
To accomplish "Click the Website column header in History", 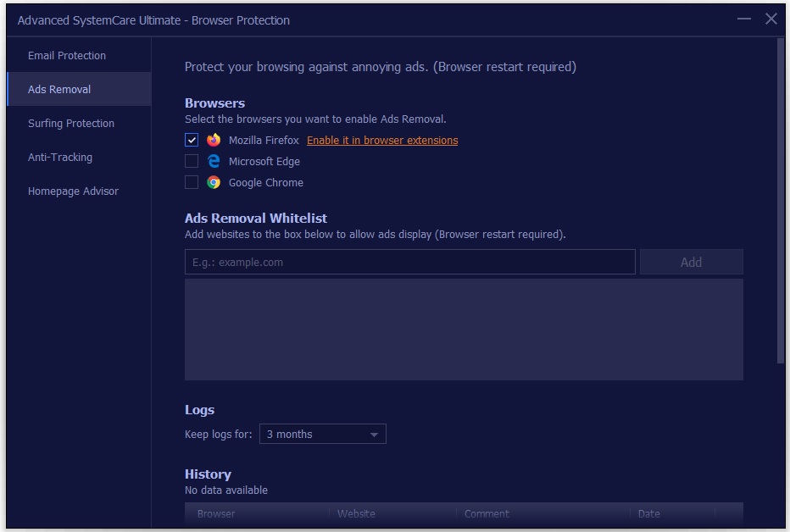I will coord(356,513).
